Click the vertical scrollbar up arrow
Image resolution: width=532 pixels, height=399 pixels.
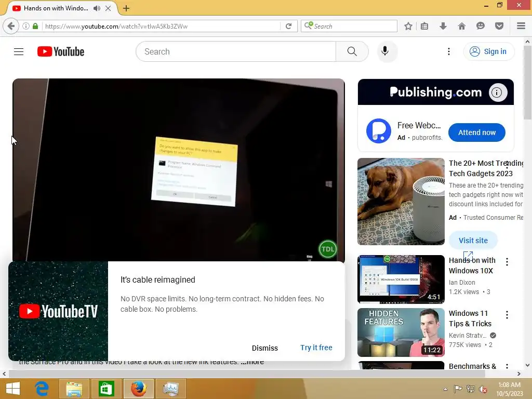click(x=527, y=42)
